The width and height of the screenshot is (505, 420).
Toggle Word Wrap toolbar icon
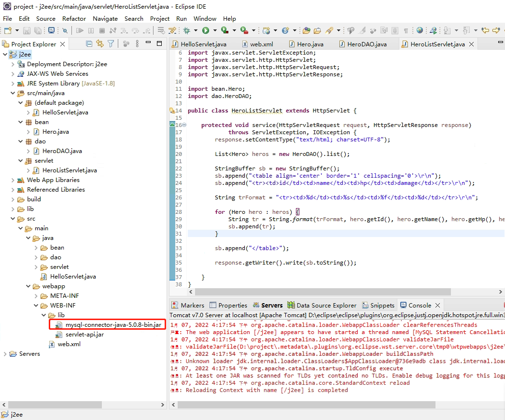pos(384,30)
